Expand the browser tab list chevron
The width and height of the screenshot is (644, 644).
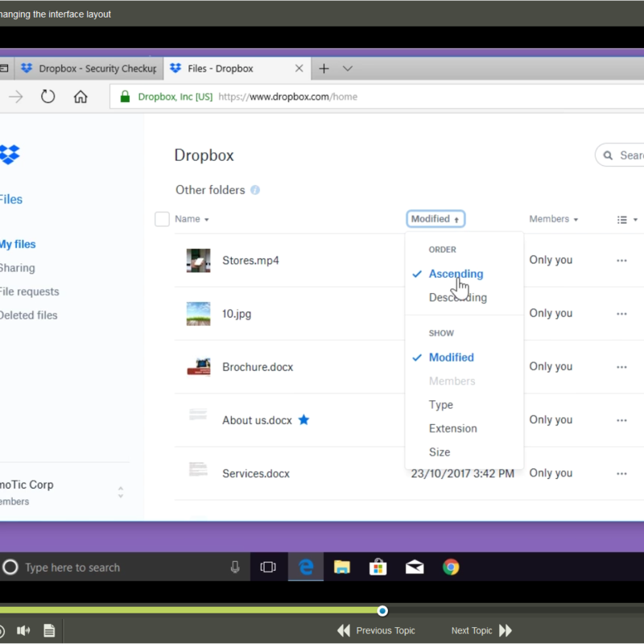348,68
